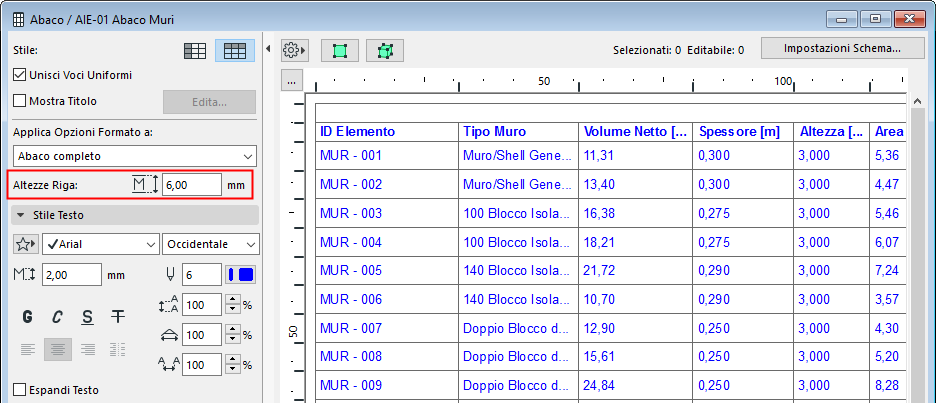
Task: Select cell MUR - 001
Action: pos(387,156)
